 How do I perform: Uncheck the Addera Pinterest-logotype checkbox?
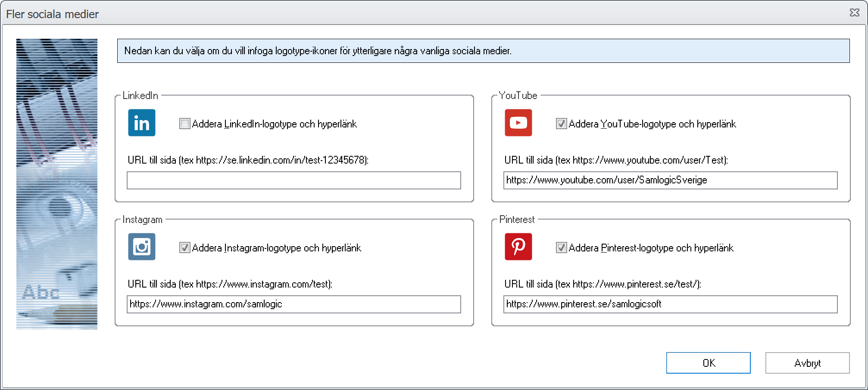(561, 248)
